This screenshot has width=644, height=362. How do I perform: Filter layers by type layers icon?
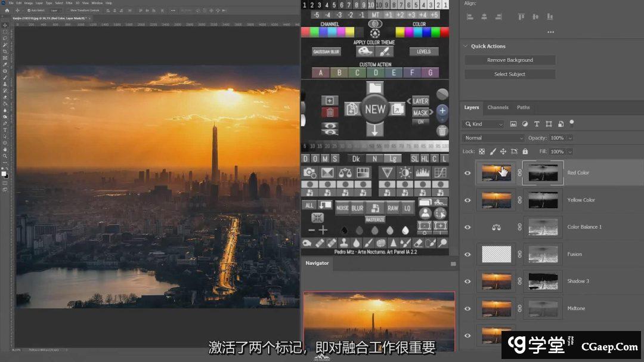[536, 124]
